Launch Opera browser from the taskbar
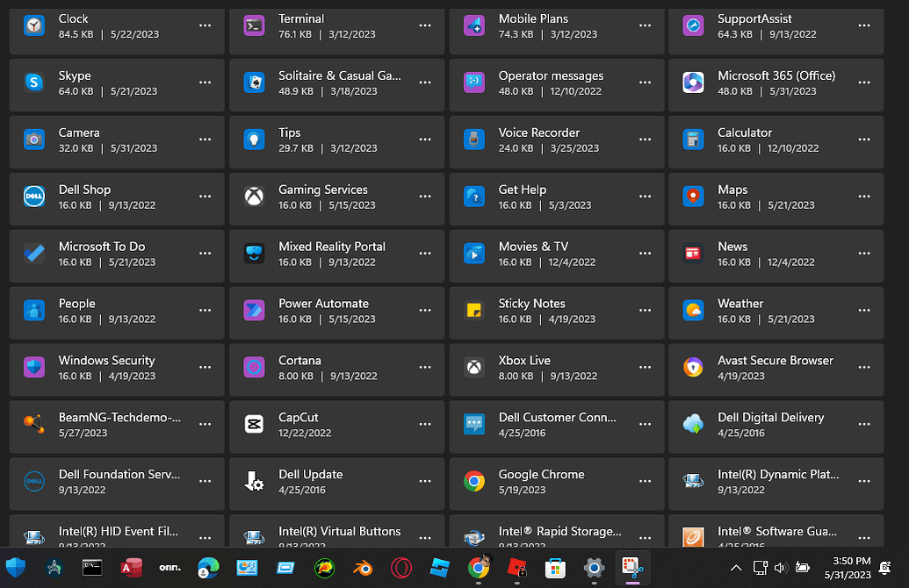The height and width of the screenshot is (588, 909). click(400, 568)
